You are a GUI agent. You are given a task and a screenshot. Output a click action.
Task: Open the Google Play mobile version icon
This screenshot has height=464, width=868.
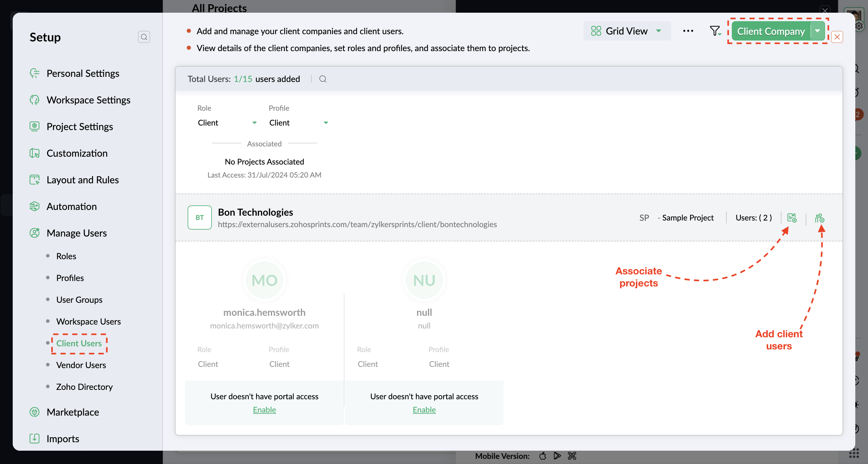pyautogui.click(x=557, y=456)
